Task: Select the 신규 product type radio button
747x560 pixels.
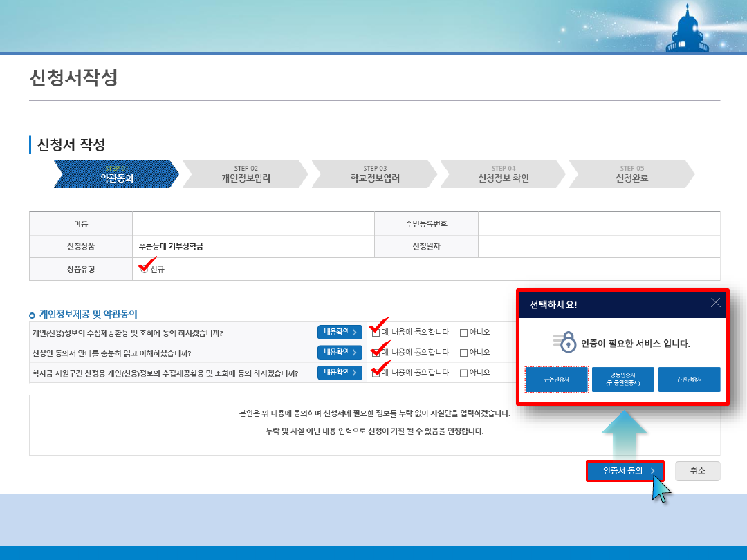Action: pos(144,270)
